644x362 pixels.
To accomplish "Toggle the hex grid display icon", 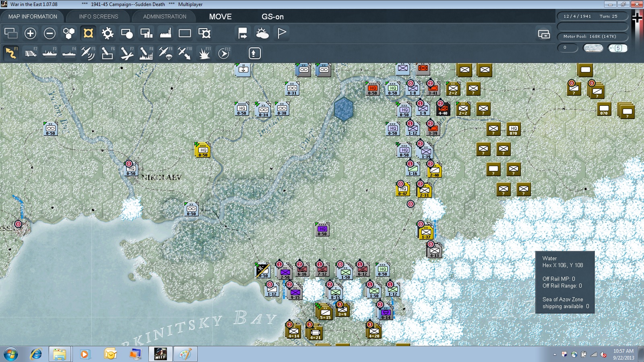I will [69, 33].
